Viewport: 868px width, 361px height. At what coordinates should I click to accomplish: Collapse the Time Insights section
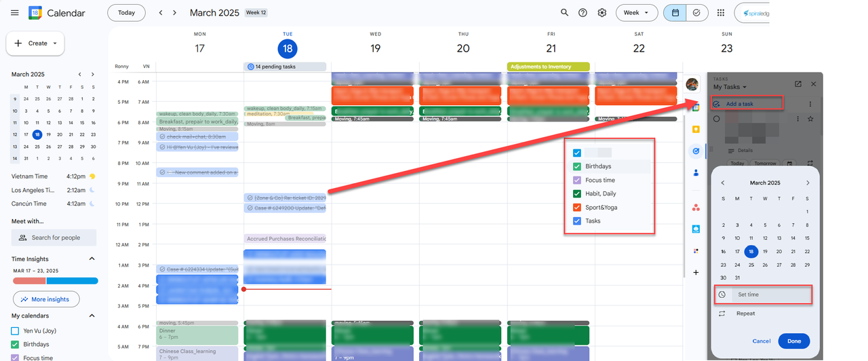(92, 259)
